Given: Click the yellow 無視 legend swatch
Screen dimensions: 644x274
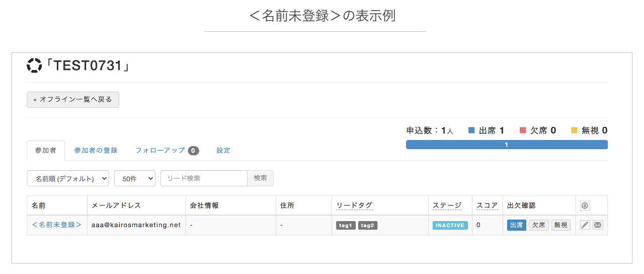Looking at the screenshot, I should (x=574, y=130).
